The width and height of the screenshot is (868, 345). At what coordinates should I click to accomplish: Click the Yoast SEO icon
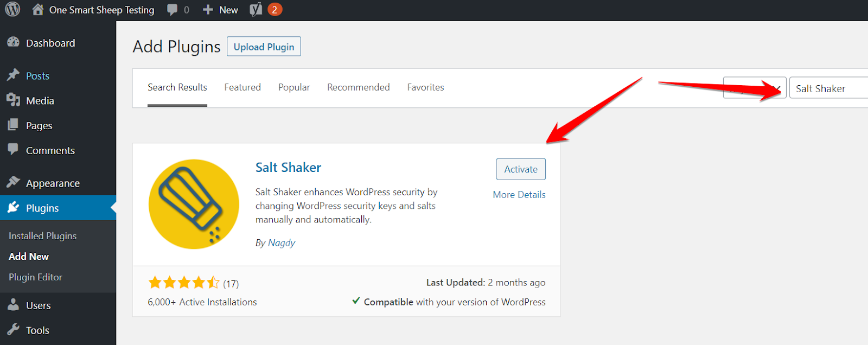[256, 10]
